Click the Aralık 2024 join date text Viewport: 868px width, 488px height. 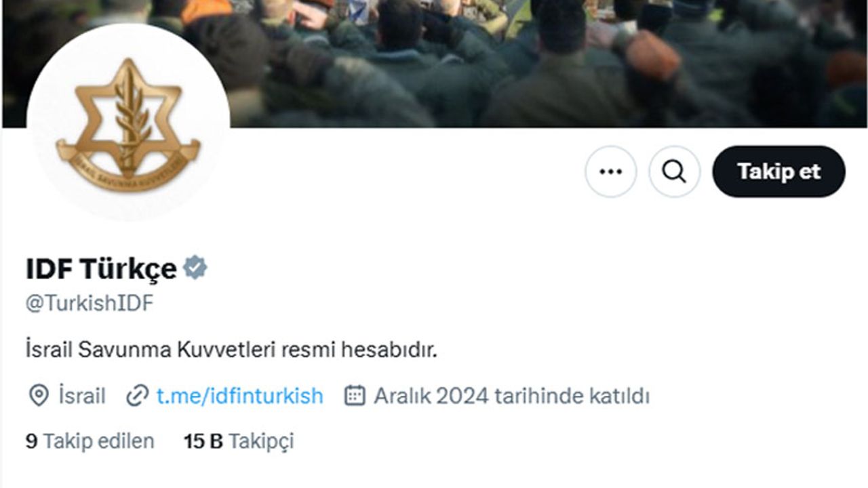coord(511,396)
